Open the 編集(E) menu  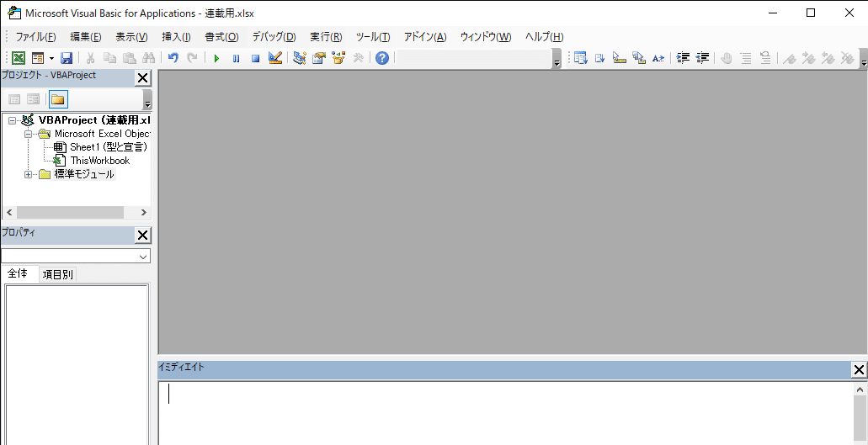pos(86,37)
